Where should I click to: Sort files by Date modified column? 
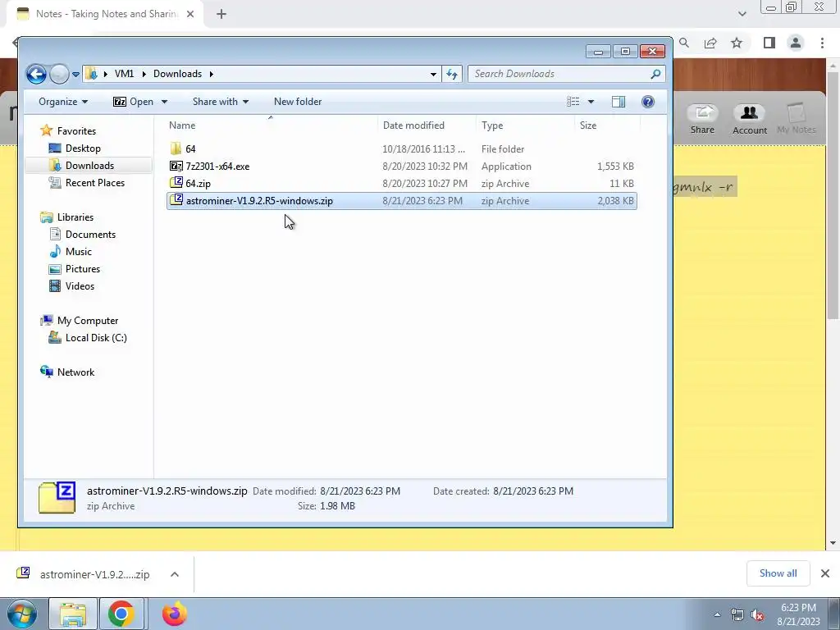(x=427, y=126)
